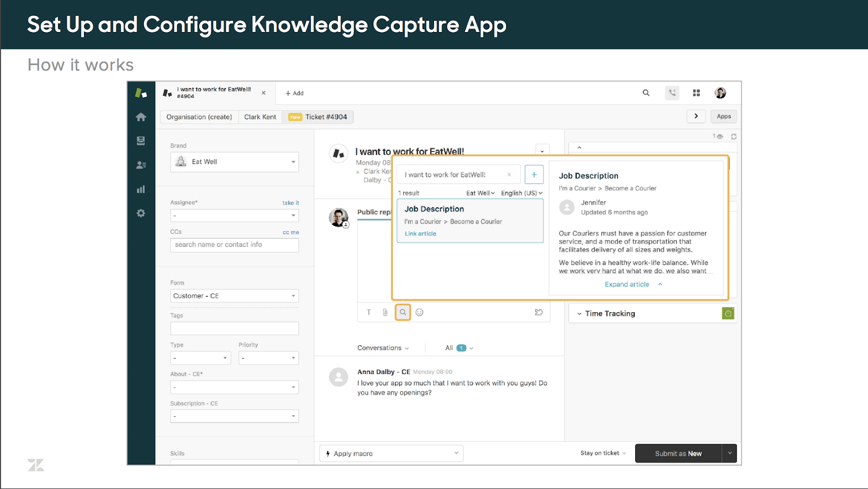Open the Stay on ticket dropdown
The width and height of the screenshot is (868, 489).
[x=603, y=453]
